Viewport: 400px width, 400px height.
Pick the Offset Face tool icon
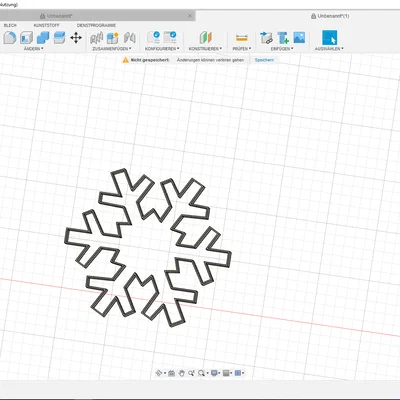pyautogui.click(x=59, y=38)
